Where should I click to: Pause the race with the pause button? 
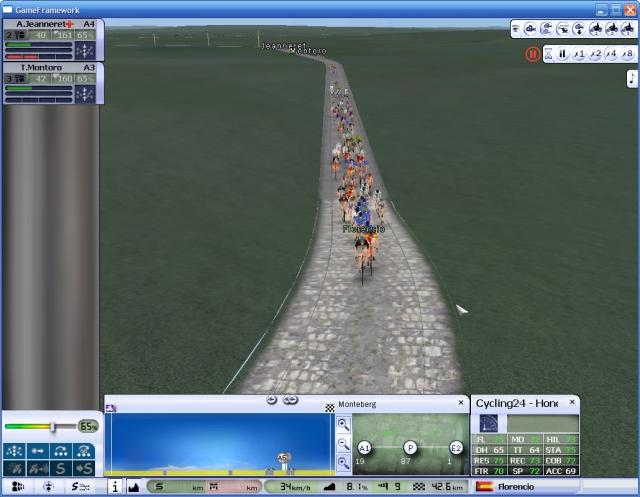tap(562, 54)
